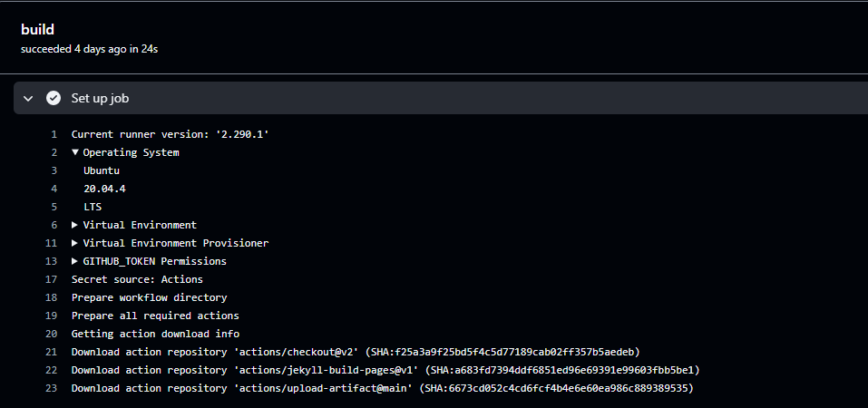Expand the Virtual Environment Provisioner group
This screenshot has height=408, width=868.
[x=75, y=243]
